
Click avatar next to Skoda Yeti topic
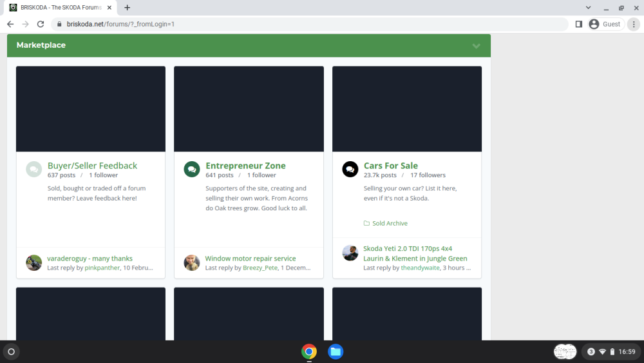pyautogui.click(x=350, y=253)
